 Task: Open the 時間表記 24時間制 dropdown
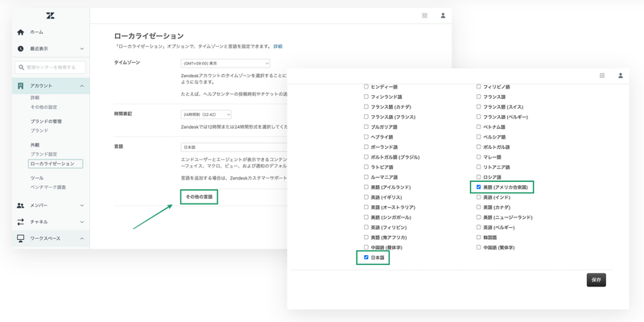point(206,114)
